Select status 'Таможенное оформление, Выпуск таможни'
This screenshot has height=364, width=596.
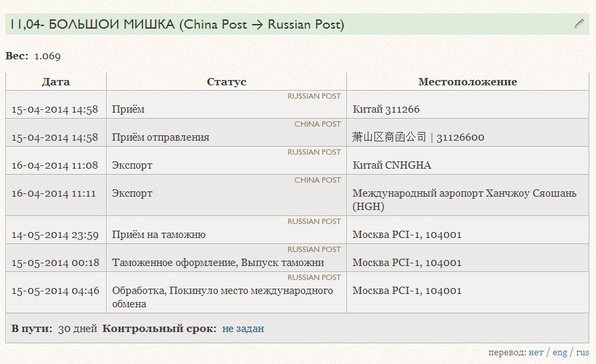(218, 263)
